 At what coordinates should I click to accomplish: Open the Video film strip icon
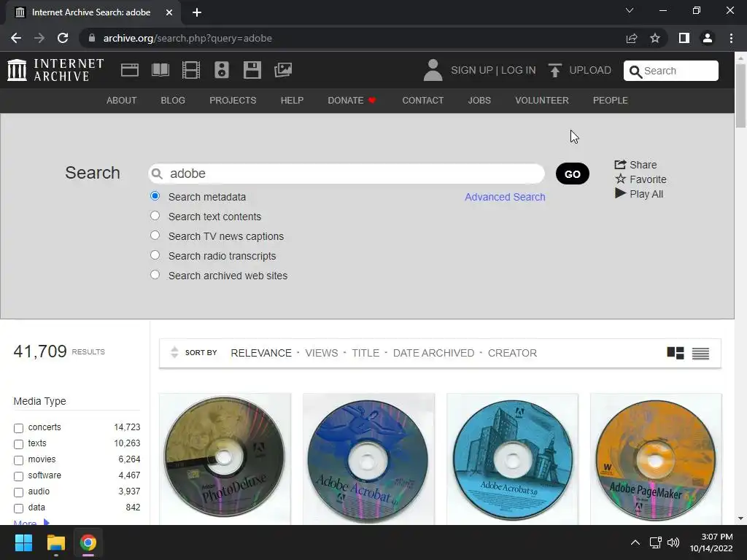pos(191,70)
